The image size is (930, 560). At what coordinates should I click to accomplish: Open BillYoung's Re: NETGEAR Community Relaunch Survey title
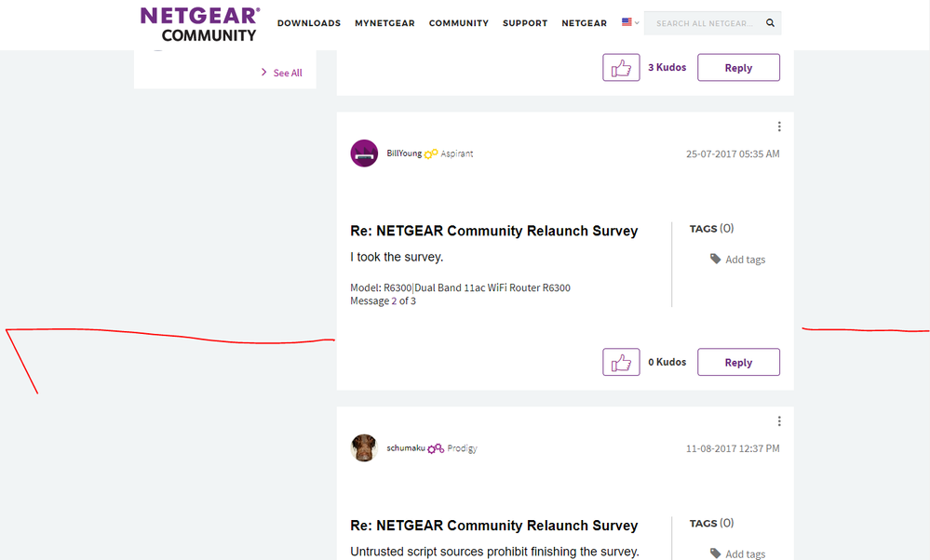[x=493, y=231]
